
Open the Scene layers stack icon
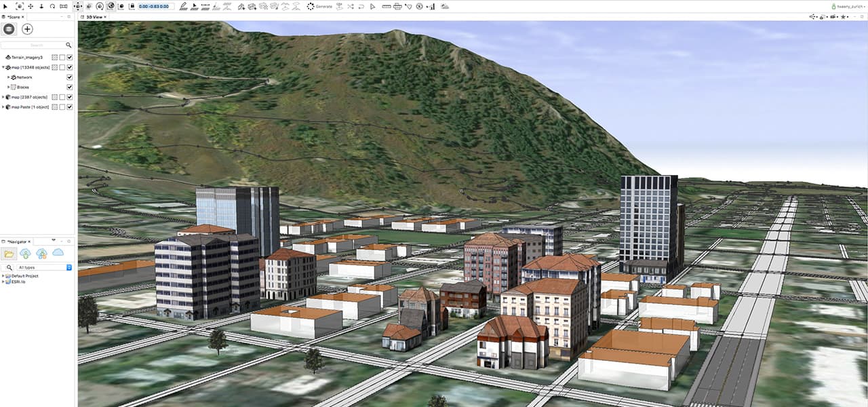9,29
